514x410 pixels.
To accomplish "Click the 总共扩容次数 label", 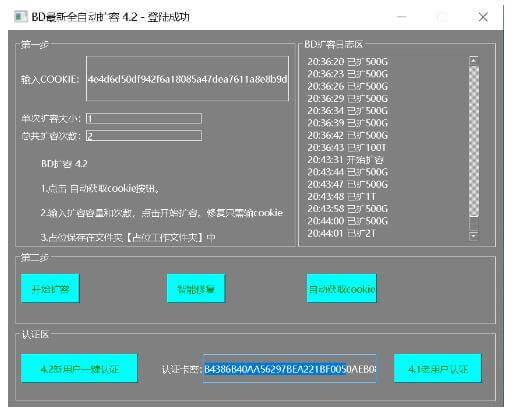I will point(50,136).
